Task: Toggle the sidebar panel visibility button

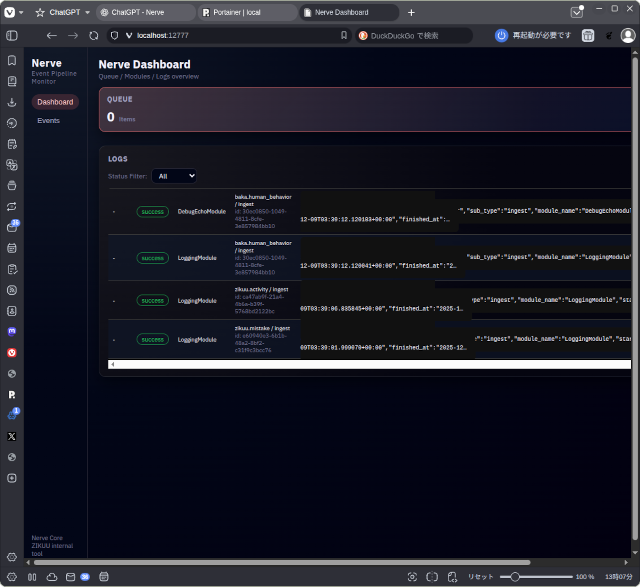Action: tap(11, 35)
